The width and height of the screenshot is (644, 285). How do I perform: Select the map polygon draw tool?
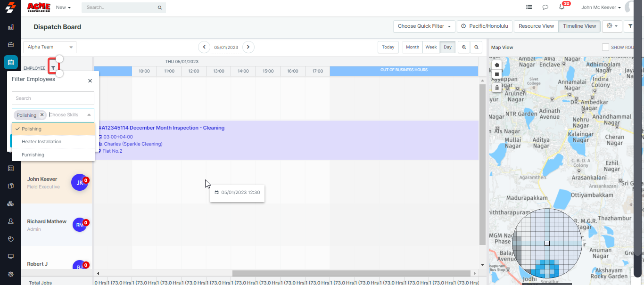497,65
